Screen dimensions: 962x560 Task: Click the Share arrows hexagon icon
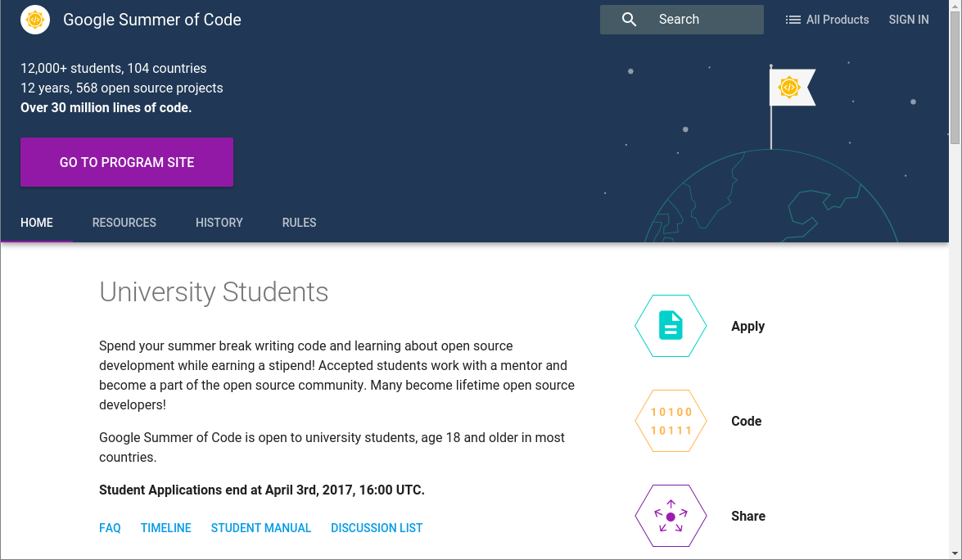[x=671, y=516]
